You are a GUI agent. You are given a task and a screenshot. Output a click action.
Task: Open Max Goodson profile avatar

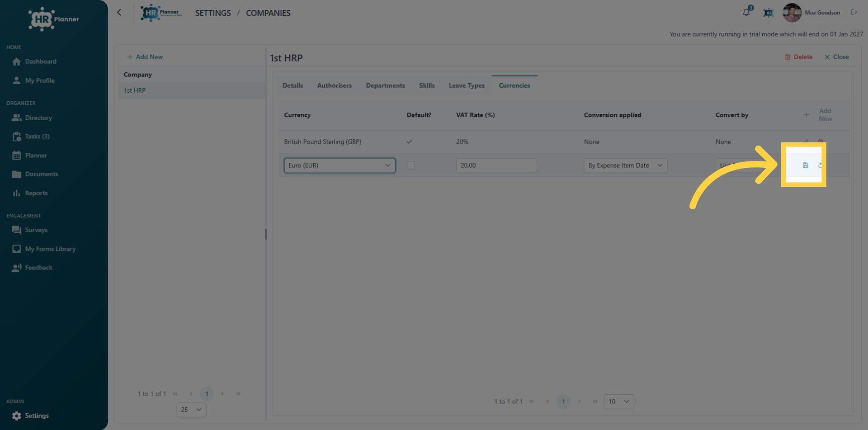pos(792,13)
